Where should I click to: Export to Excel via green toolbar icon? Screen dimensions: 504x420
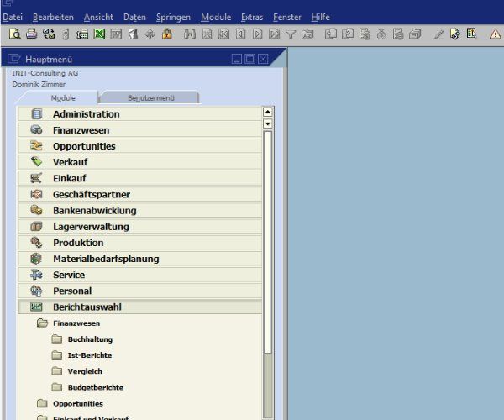click(99, 34)
